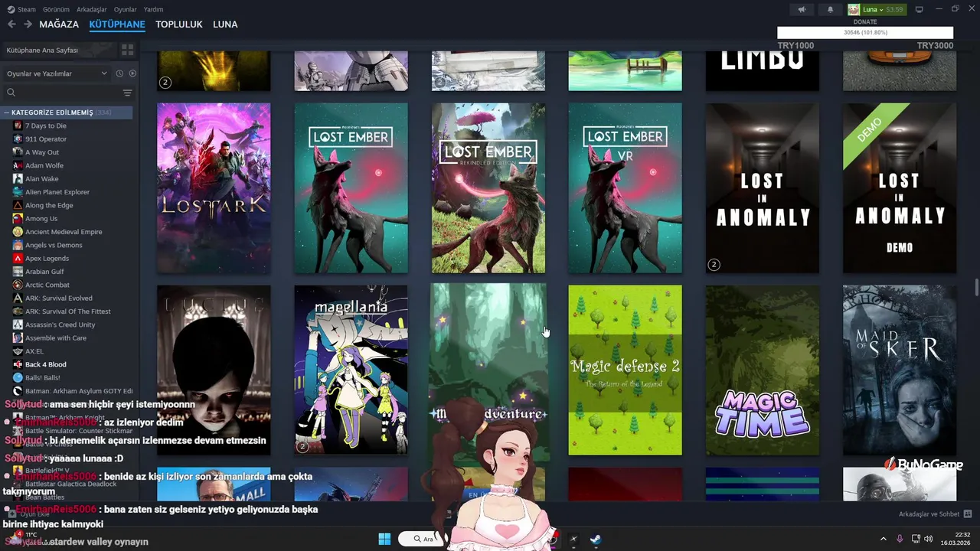Open Lost Ember Rekindled Edition cover
980x551 pixels.
point(488,188)
